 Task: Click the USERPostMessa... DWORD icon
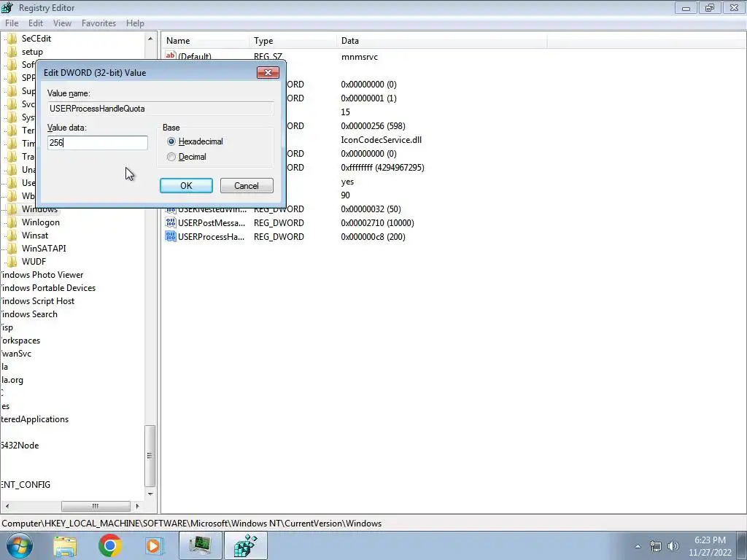pos(171,222)
